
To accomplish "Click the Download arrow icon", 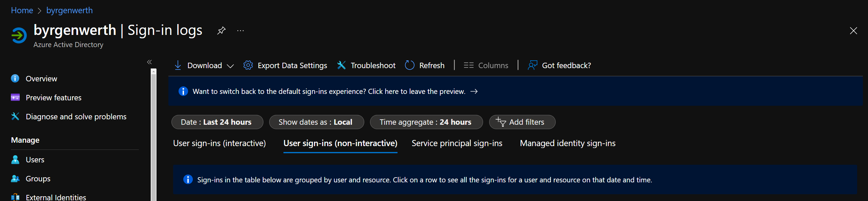I will tap(178, 65).
